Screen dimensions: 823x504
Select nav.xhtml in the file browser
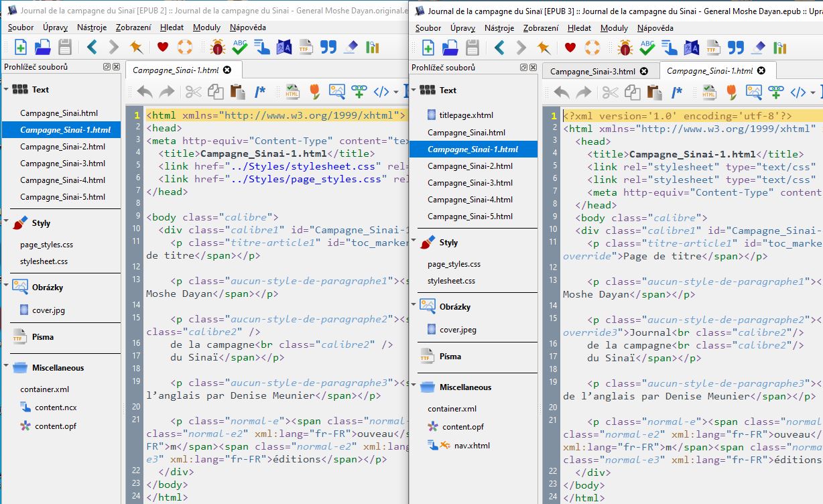472,446
